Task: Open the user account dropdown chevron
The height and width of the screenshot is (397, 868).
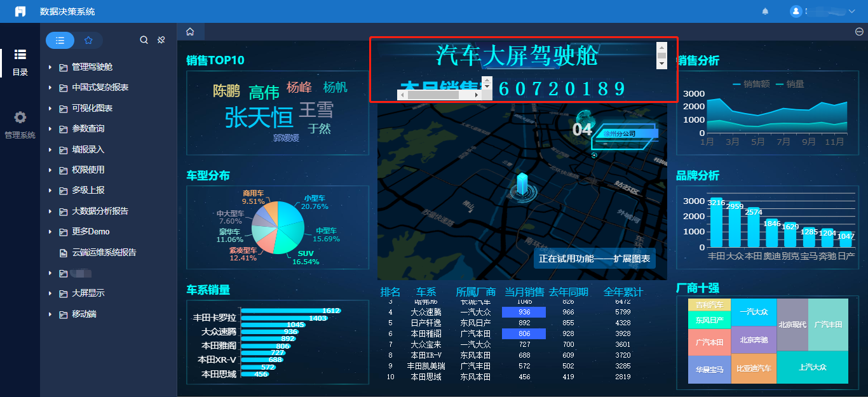Action: coord(851,11)
